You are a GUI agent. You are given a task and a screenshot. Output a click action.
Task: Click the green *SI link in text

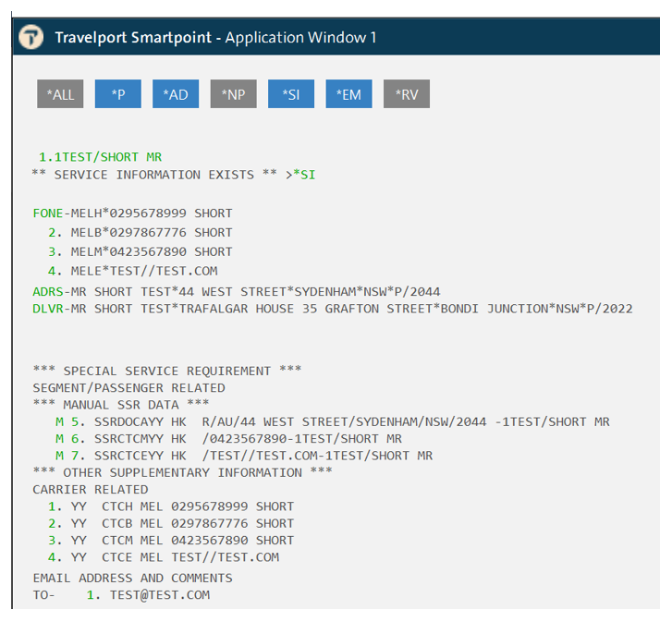pyautogui.click(x=304, y=175)
